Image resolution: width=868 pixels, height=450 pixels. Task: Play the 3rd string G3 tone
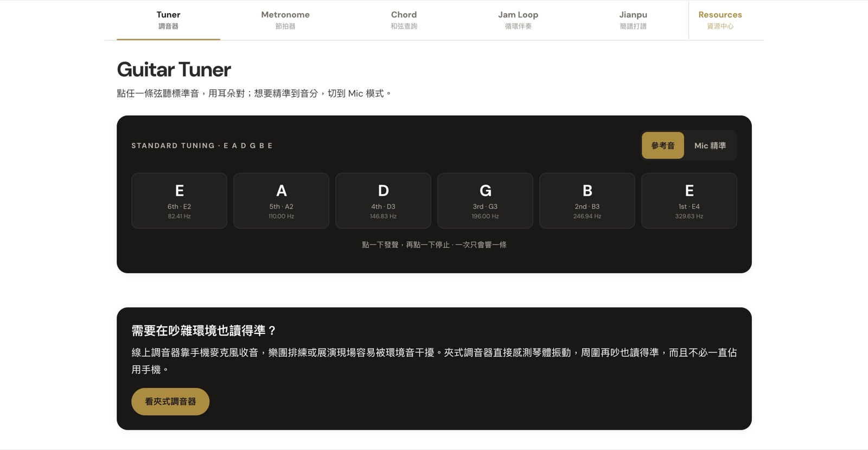point(485,201)
